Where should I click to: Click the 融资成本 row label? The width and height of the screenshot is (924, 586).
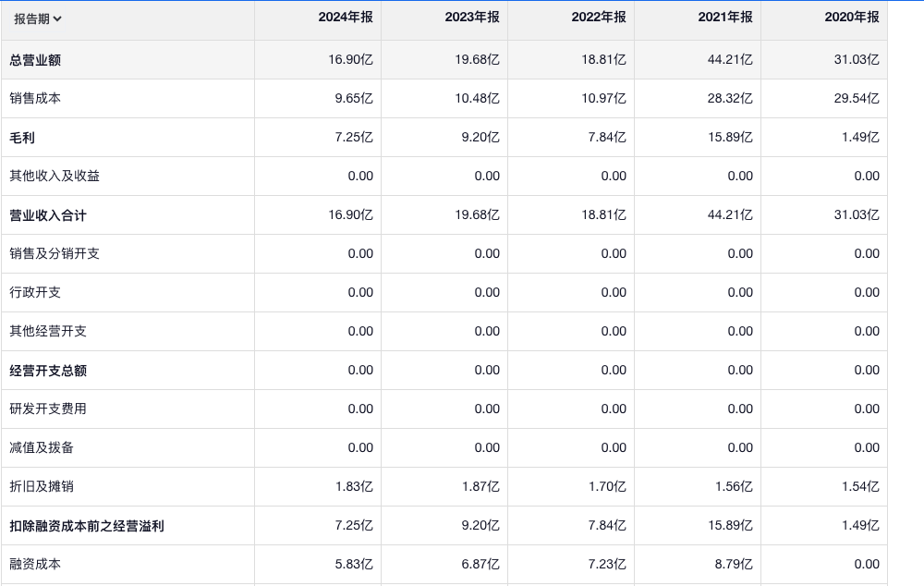[35, 564]
